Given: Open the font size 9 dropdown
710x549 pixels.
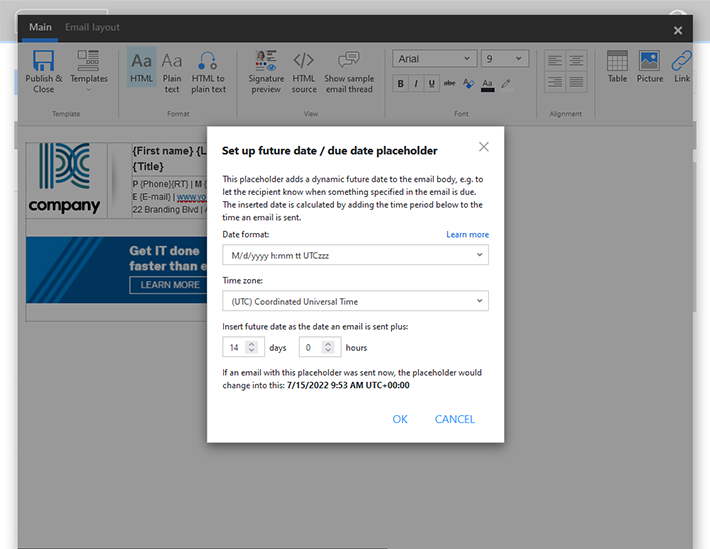Looking at the screenshot, I should [505, 59].
